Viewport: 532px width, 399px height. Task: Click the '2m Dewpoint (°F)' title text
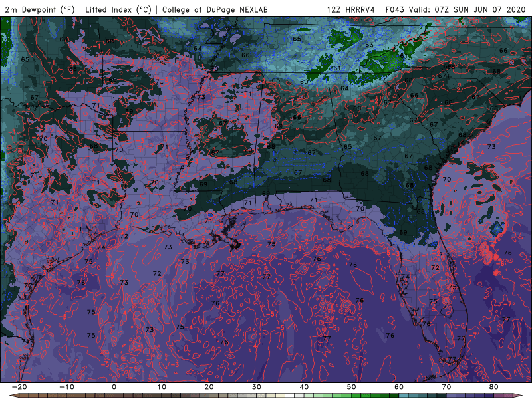pyautogui.click(x=40, y=9)
